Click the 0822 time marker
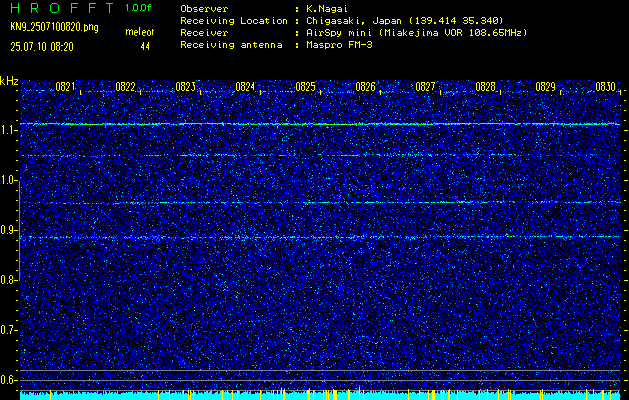This screenshot has width=629, height=400. point(125,87)
